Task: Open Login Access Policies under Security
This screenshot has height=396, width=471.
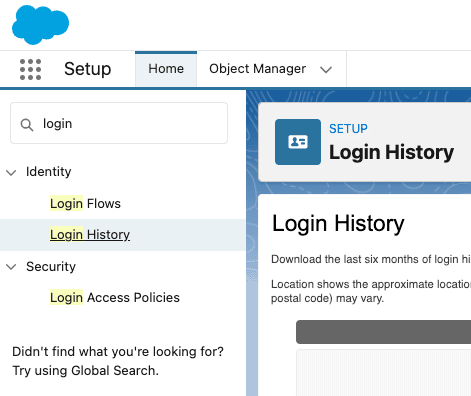Action: (x=115, y=297)
